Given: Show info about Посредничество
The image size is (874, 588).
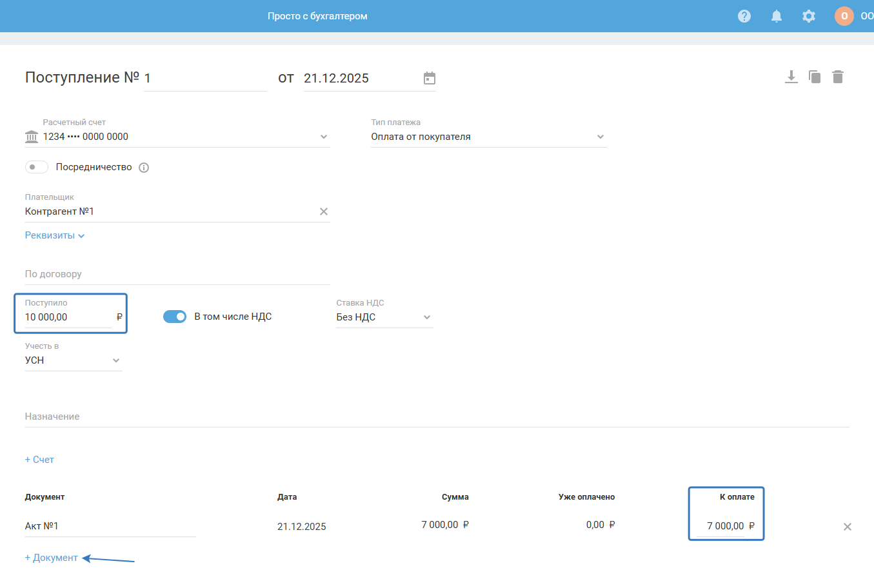Looking at the screenshot, I should (x=144, y=168).
